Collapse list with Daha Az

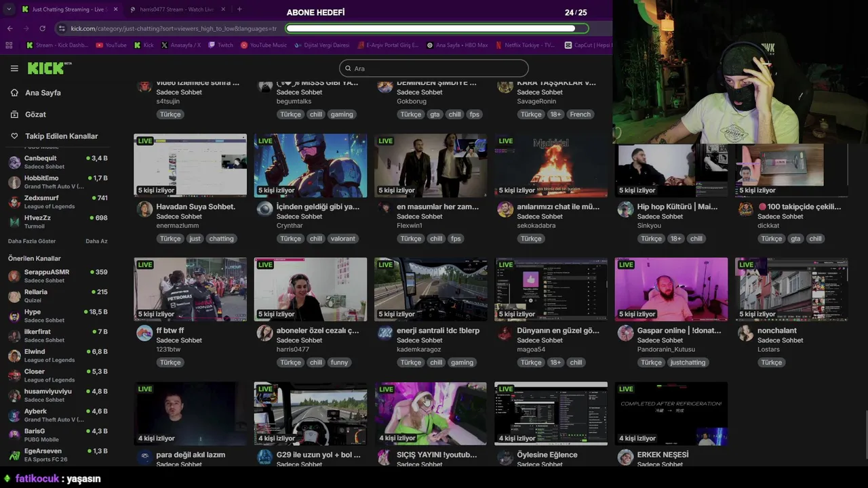point(96,241)
